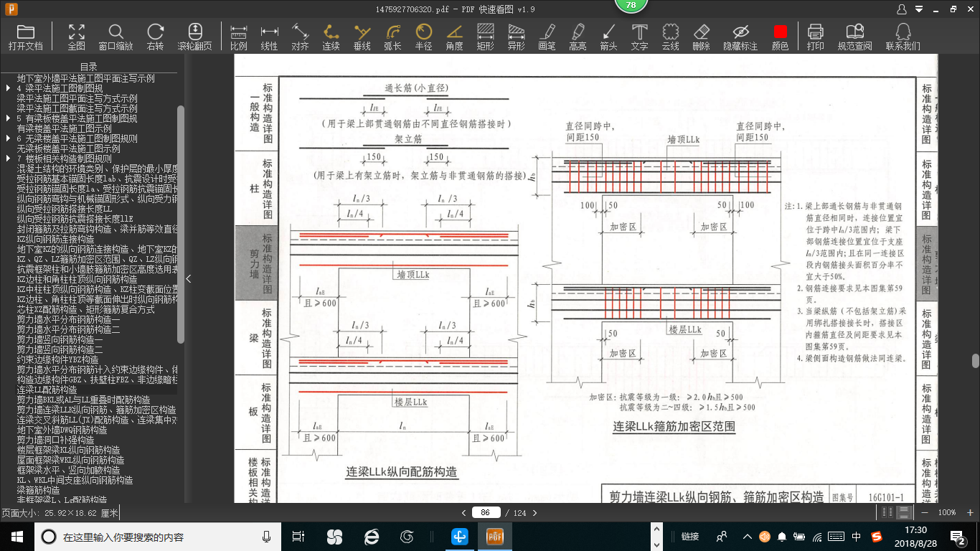Open bookmark 地下室外墙平法施工图平面注写示例

[x=86, y=78]
